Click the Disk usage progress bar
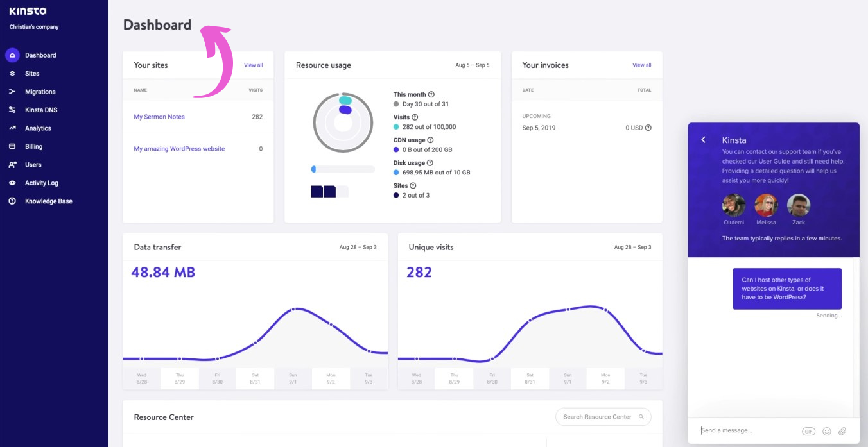Screen dimensions: 868x447 343,169
